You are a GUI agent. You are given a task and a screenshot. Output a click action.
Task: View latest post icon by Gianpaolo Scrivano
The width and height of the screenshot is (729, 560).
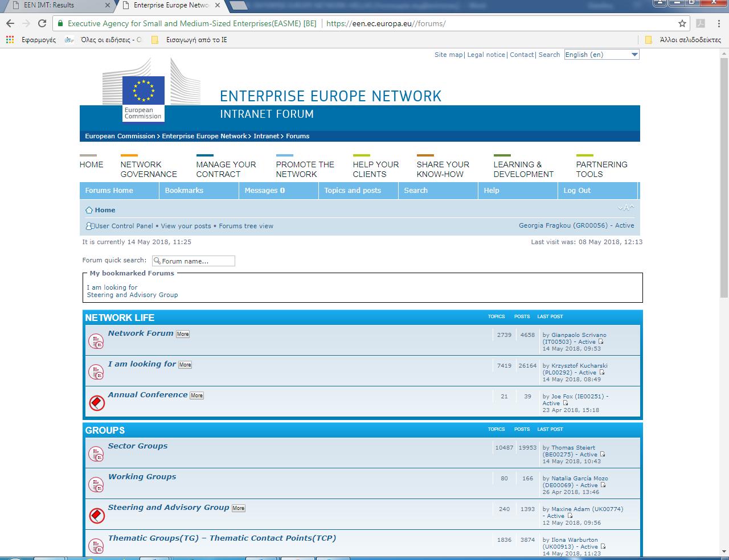pyautogui.click(x=601, y=342)
